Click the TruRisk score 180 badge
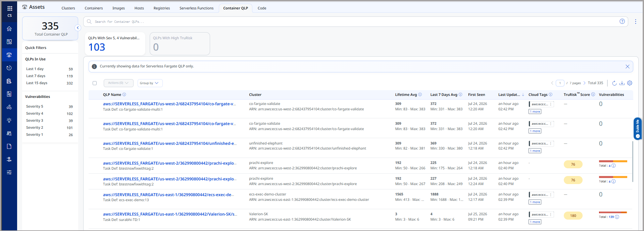Image resolution: width=644 pixels, height=231 pixels. pos(573,216)
